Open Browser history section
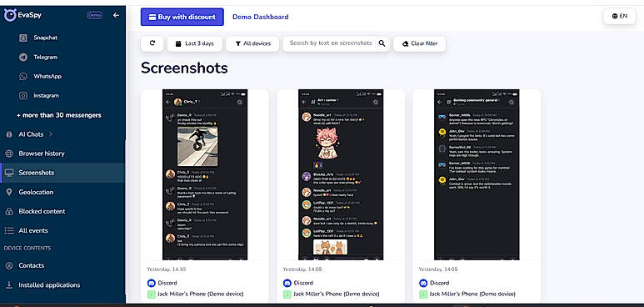This screenshot has width=644, height=307. (x=42, y=153)
